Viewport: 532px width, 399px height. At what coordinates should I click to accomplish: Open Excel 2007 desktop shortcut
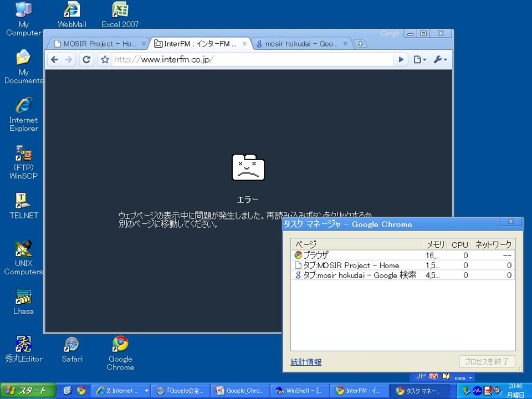point(120,15)
